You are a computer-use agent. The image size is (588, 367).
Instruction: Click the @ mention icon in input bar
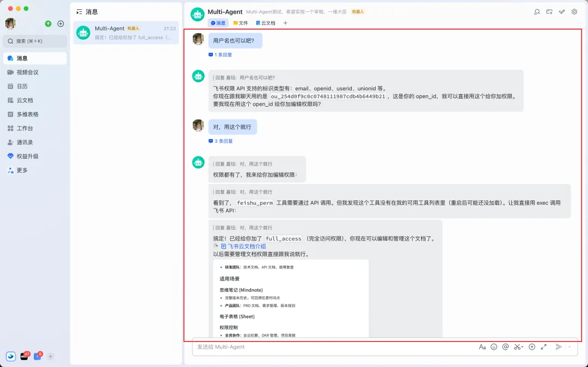point(505,347)
